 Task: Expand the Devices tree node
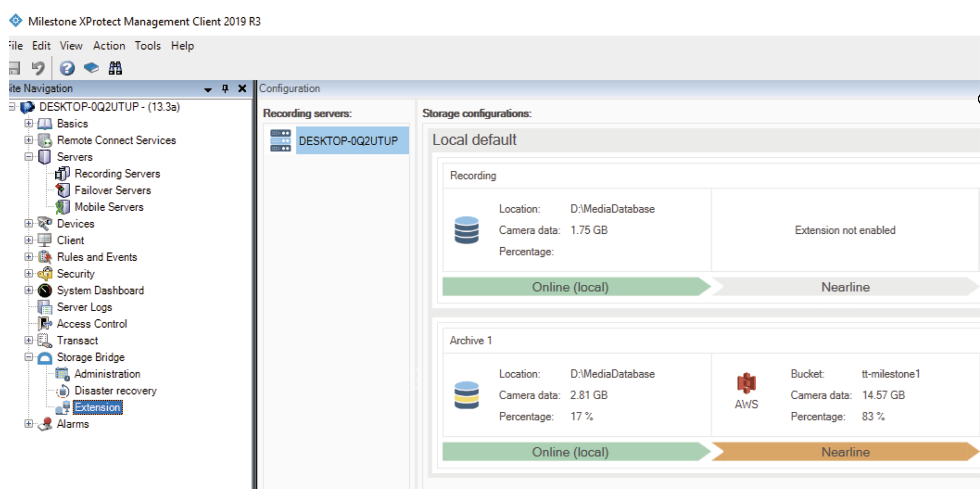point(29,223)
